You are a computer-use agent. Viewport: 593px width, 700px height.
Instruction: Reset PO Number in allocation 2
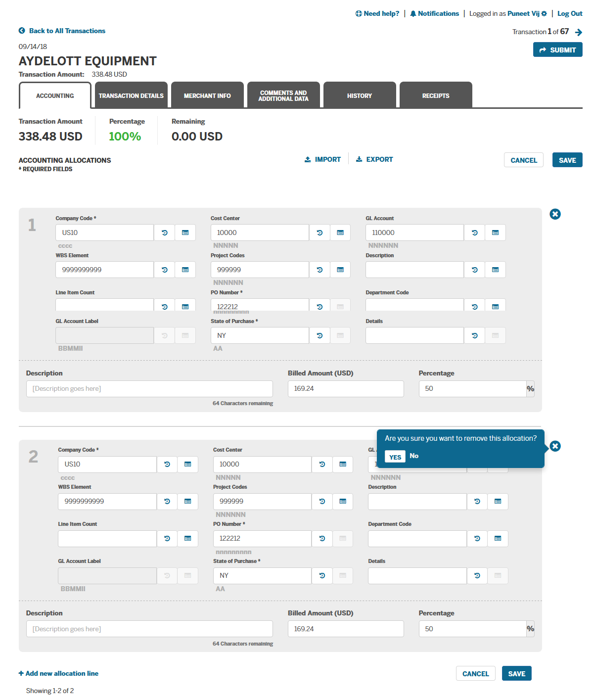click(x=322, y=538)
